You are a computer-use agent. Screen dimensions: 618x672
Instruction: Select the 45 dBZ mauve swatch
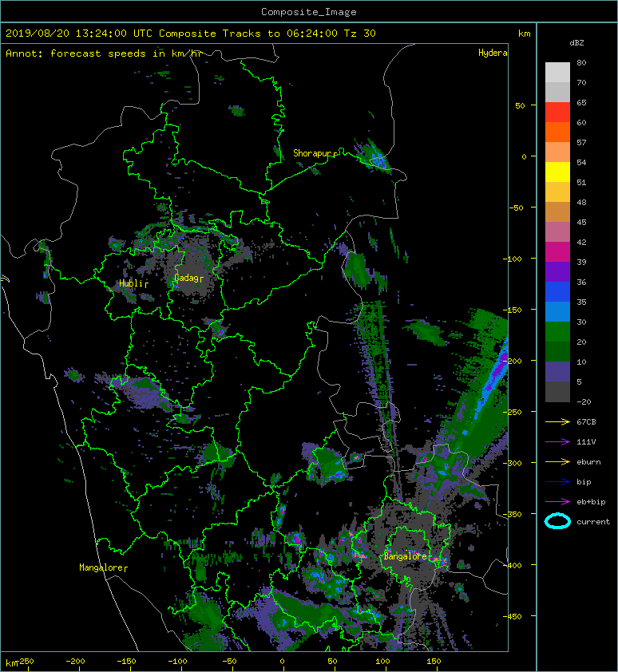click(557, 232)
